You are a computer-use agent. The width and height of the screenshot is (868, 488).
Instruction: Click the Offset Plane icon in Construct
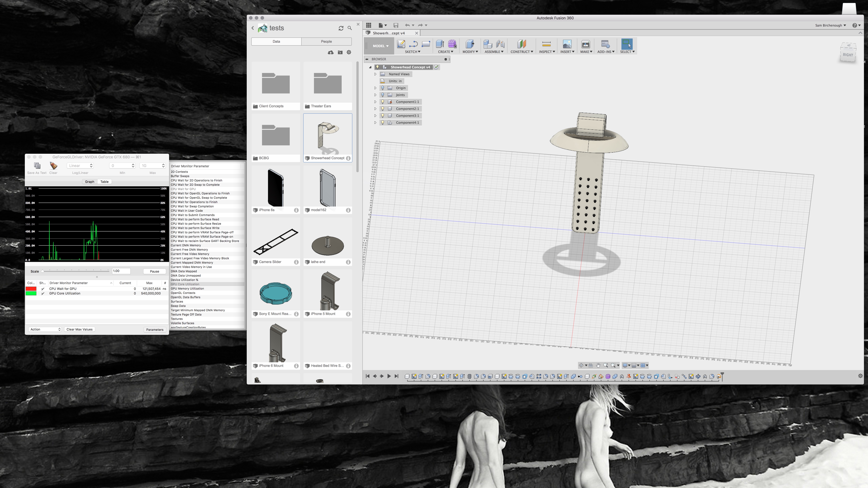(522, 44)
